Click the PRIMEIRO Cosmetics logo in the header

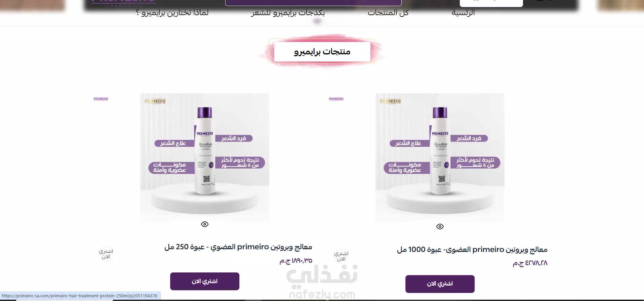pos(123,3)
